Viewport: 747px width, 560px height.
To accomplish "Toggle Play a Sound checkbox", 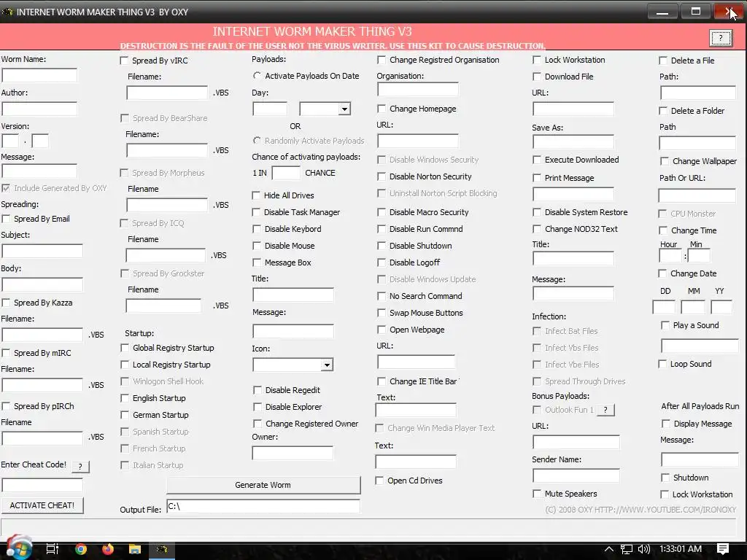I will click(665, 325).
